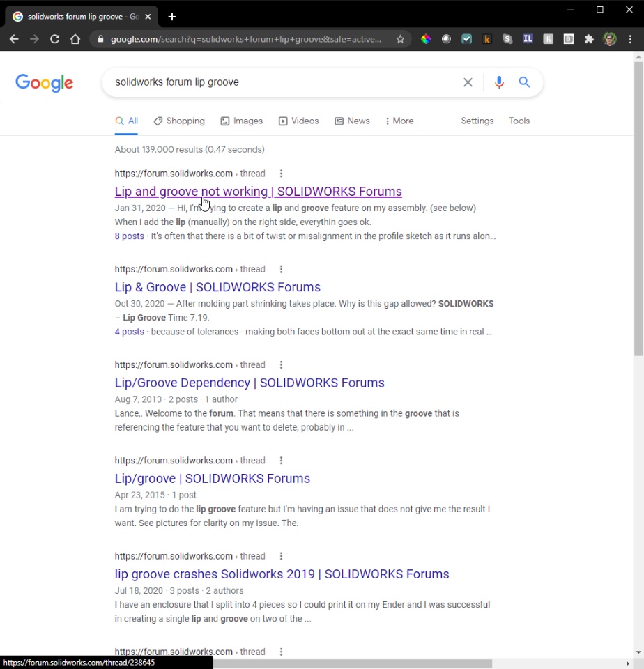644x669 pixels.
Task: Click the 'S' extension icon
Action: 507,39
